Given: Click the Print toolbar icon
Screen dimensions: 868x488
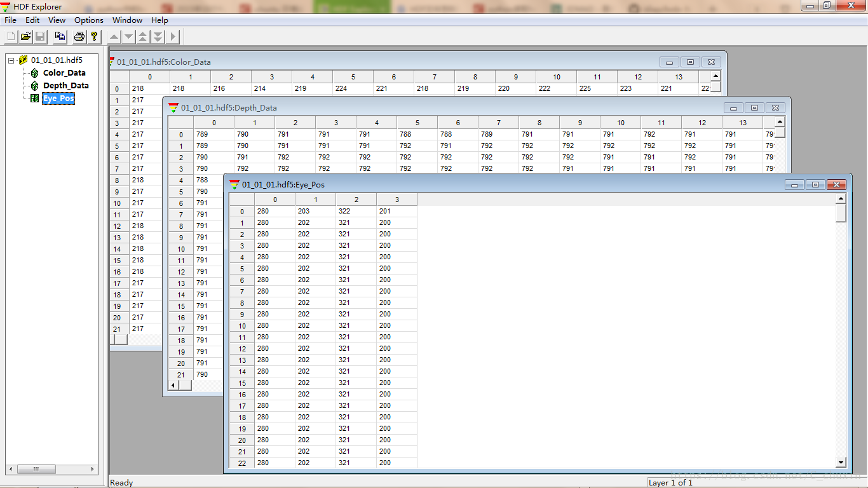Looking at the screenshot, I should (79, 36).
